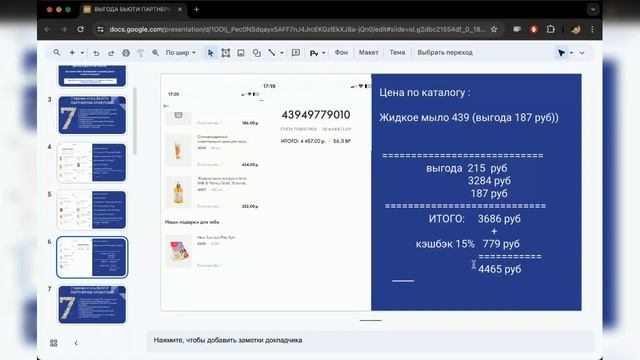Open the 'По шир' zoom dropdown
Image resolution: width=640 pixels, height=360 pixels.
(180, 53)
